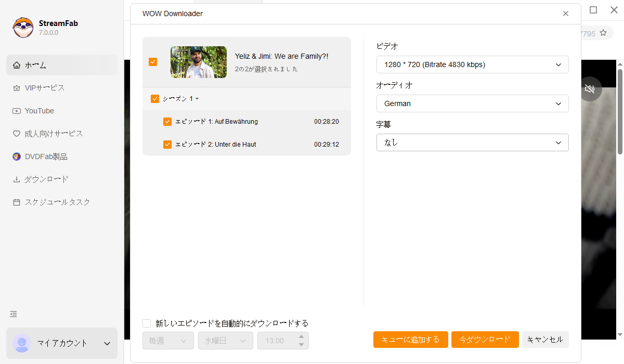Click the star bookmark icon
The width and height of the screenshot is (624, 364).
(x=603, y=33)
